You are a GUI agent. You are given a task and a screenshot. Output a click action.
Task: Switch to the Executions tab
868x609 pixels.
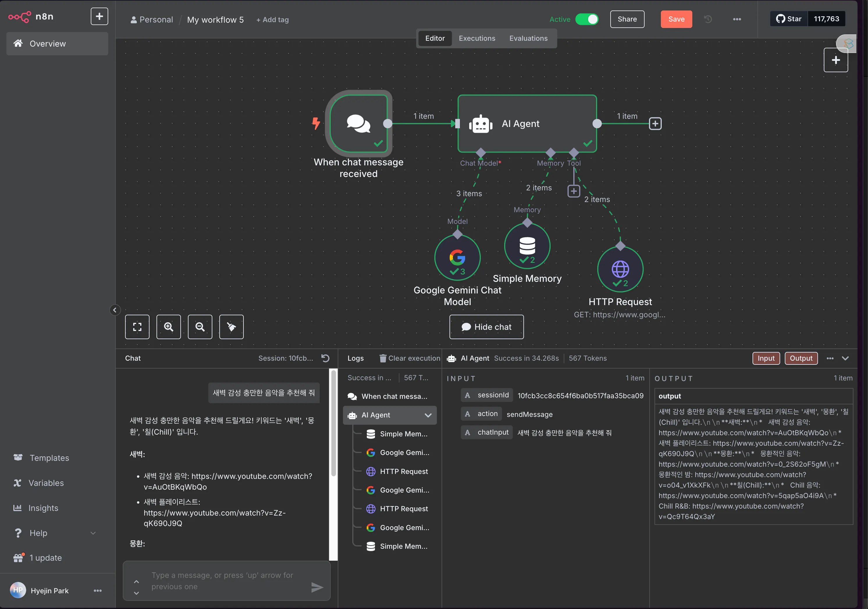point(477,38)
